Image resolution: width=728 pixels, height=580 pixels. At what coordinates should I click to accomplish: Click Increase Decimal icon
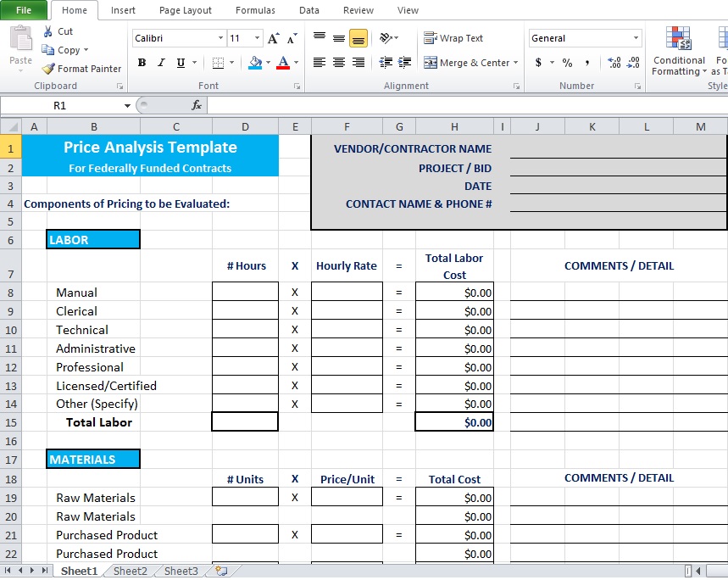pos(614,62)
